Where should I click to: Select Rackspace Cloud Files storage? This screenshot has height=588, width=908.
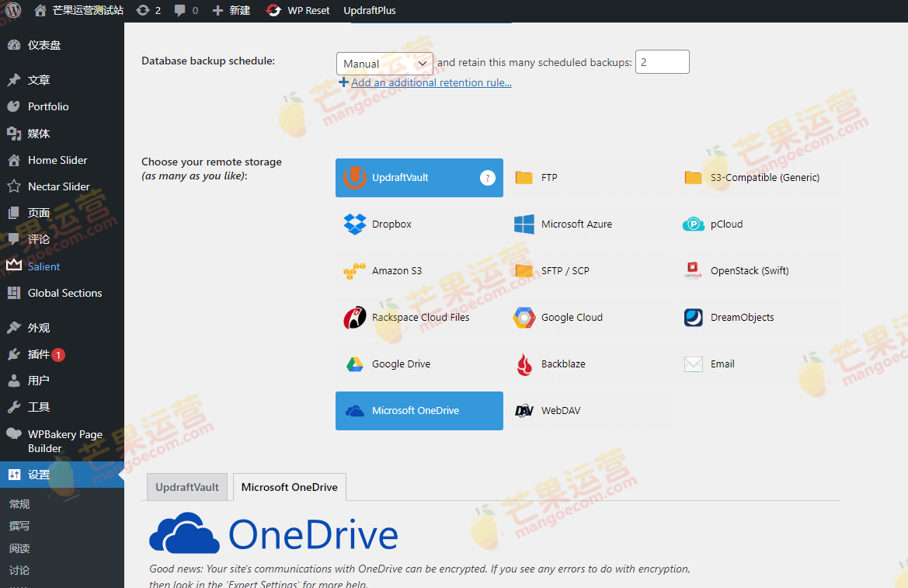[x=419, y=318]
